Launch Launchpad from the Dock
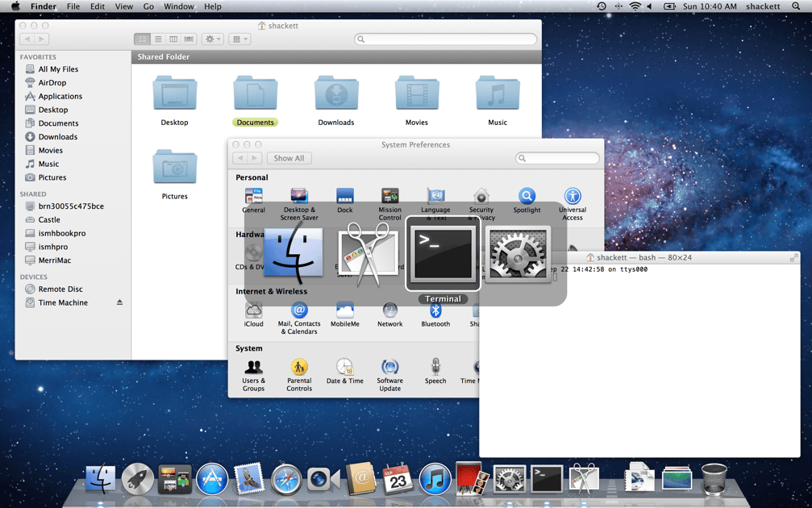Image resolution: width=812 pixels, height=508 pixels. click(x=137, y=479)
